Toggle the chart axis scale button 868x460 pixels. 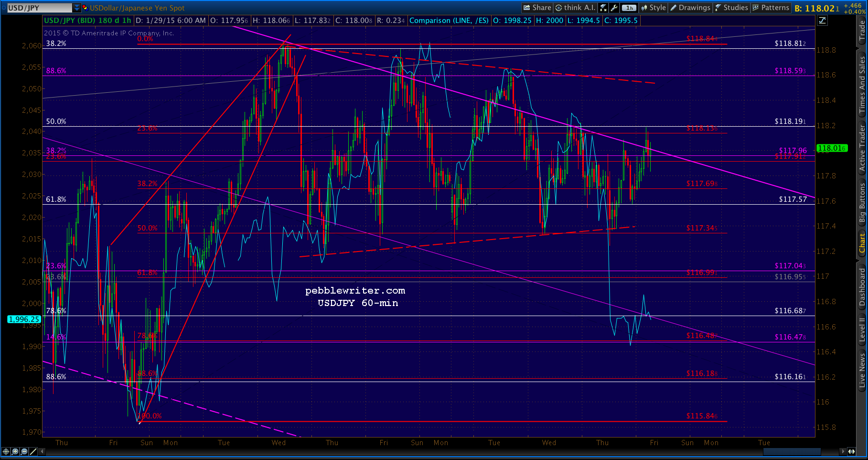pos(822,20)
